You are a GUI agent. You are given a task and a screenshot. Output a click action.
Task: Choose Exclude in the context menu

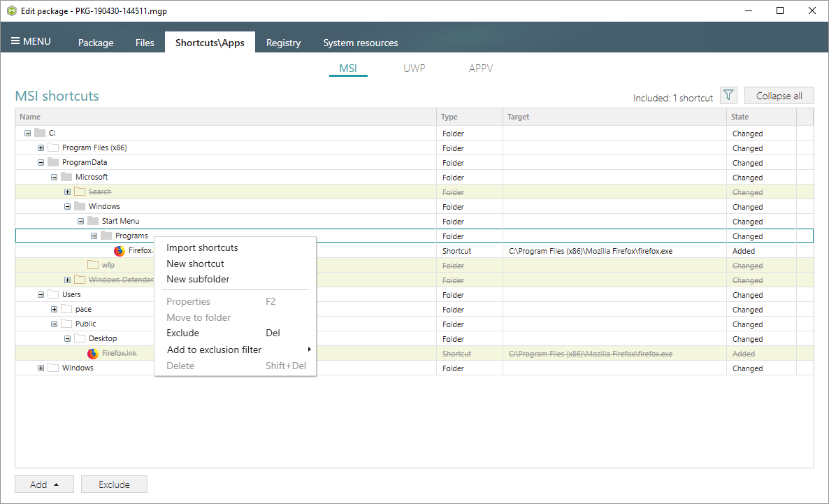tap(236, 333)
